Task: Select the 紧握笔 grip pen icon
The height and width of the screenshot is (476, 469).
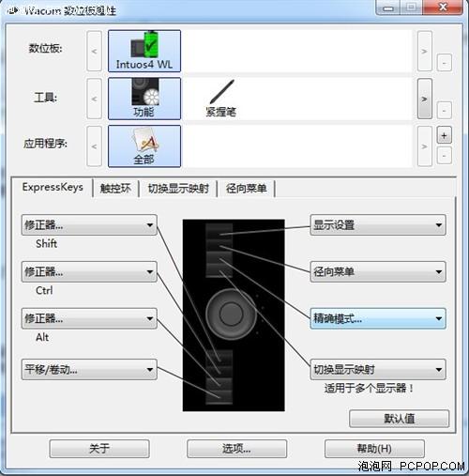Action: 221,99
